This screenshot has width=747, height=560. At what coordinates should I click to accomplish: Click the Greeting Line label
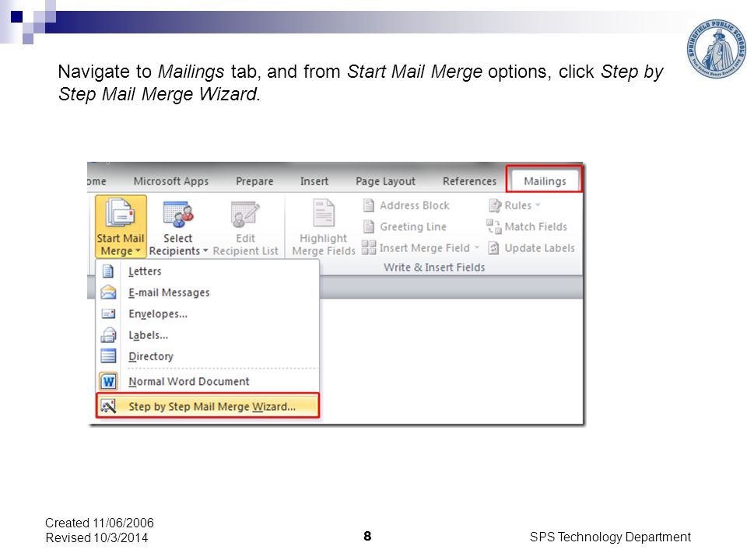[x=413, y=226]
